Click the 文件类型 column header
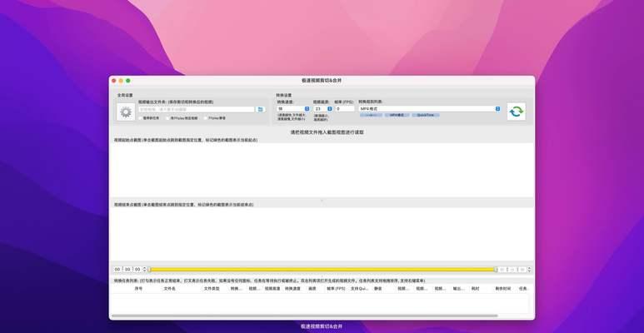 tap(212, 289)
